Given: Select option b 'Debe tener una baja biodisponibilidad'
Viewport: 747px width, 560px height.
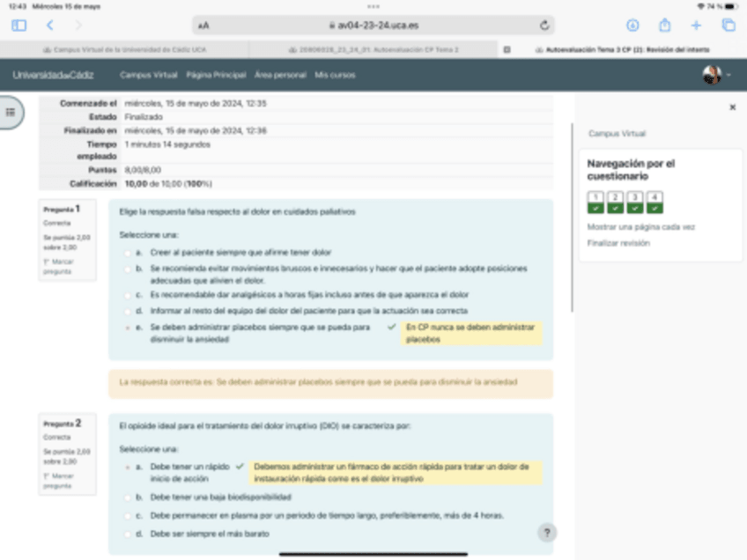Looking at the screenshot, I should [127, 497].
